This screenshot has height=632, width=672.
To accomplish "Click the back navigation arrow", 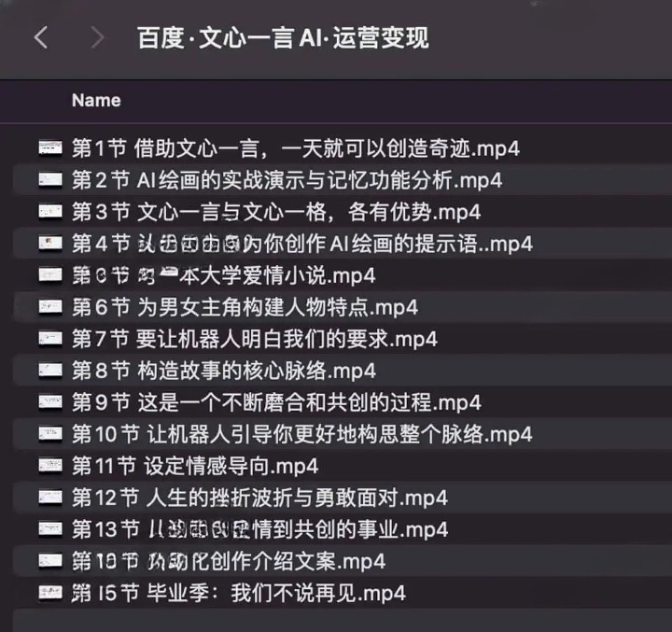I will click(40, 38).
